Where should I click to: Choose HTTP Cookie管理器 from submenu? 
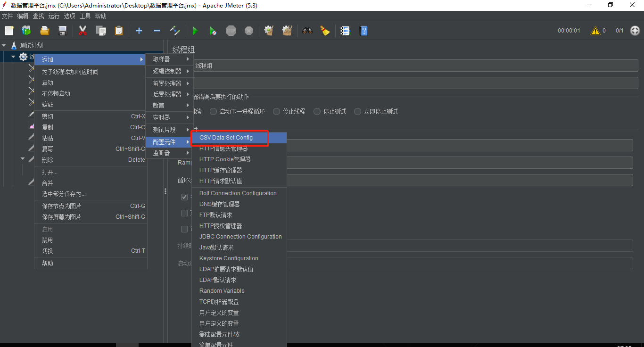pyautogui.click(x=239, y=159)
